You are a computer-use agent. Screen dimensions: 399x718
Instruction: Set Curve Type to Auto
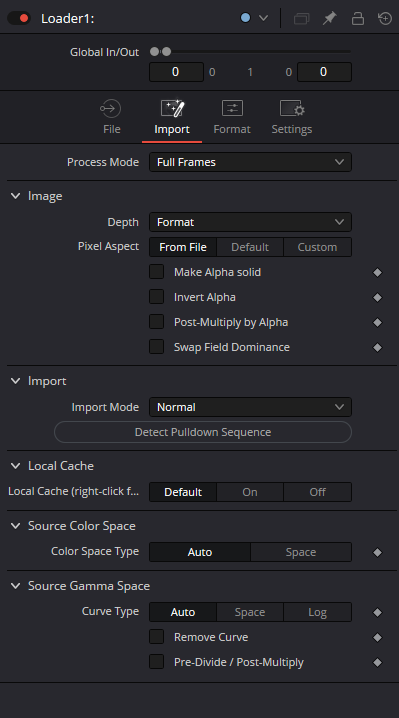[183, 612]
